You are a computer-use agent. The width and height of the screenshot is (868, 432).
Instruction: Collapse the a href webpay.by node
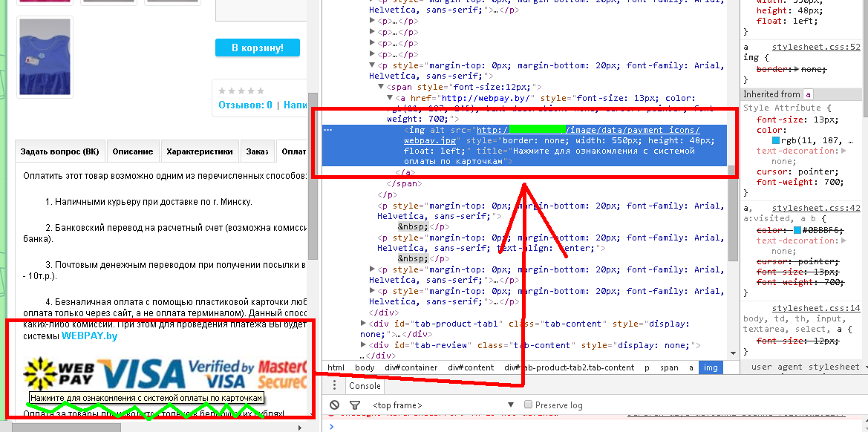[390, 98]
